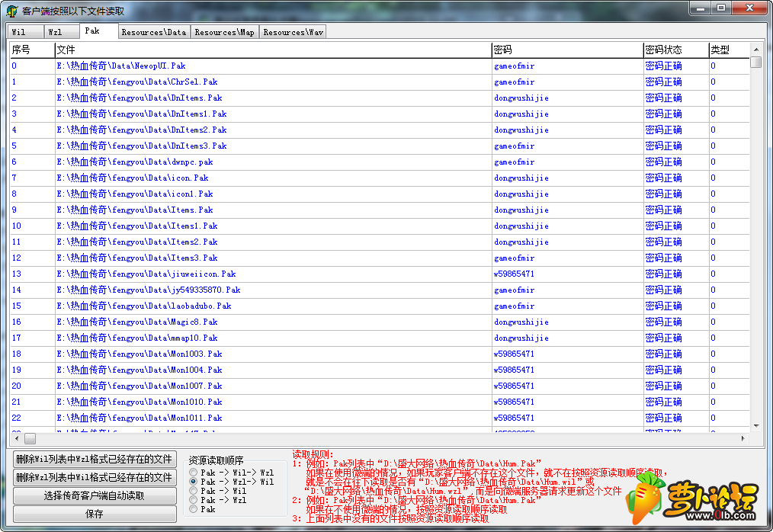Select the mmap10.Pak file row
773x532 pixels.
(380, 338)
